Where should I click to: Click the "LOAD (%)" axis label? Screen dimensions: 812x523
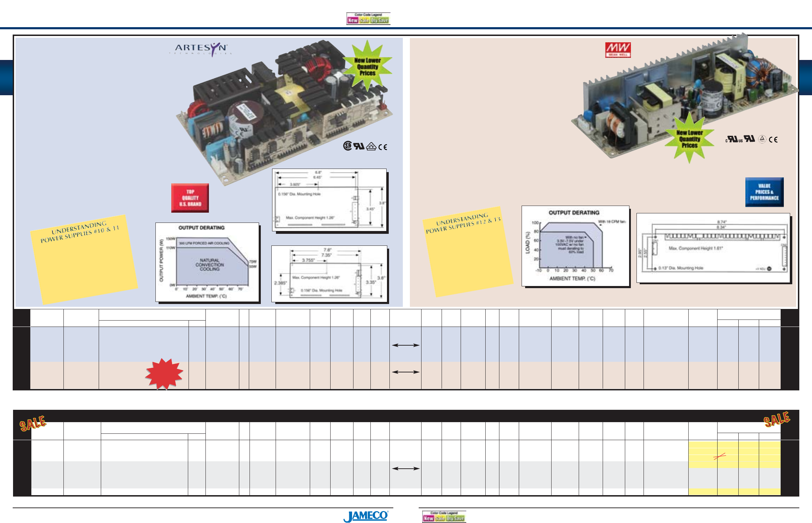point(528,242)
